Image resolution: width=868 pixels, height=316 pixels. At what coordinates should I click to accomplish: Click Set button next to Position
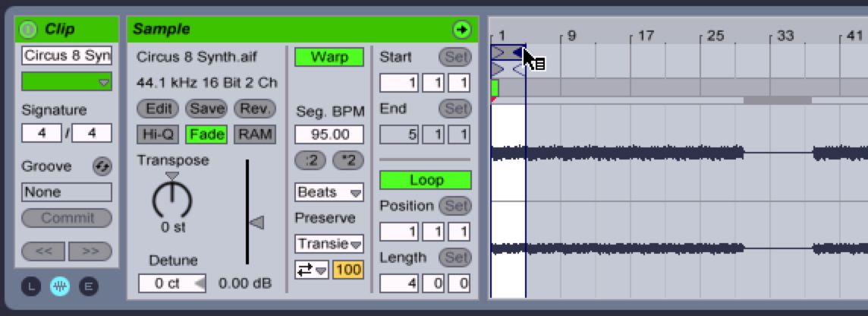coord(455,206)
